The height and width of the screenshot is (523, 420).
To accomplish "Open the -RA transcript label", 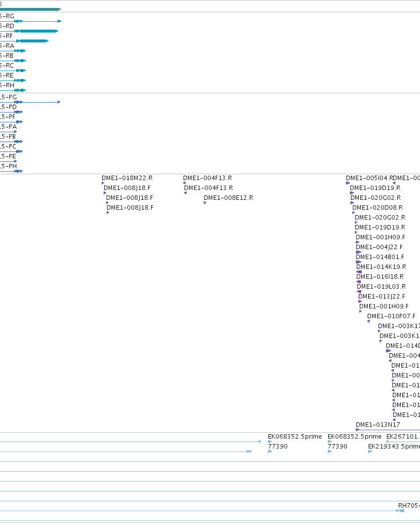I will coord(7,46).
